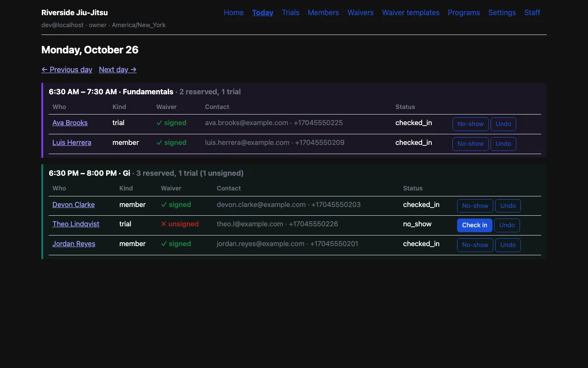
Task: Select Theo Lindqvist's contact details
Action: [x=277, y=224]
